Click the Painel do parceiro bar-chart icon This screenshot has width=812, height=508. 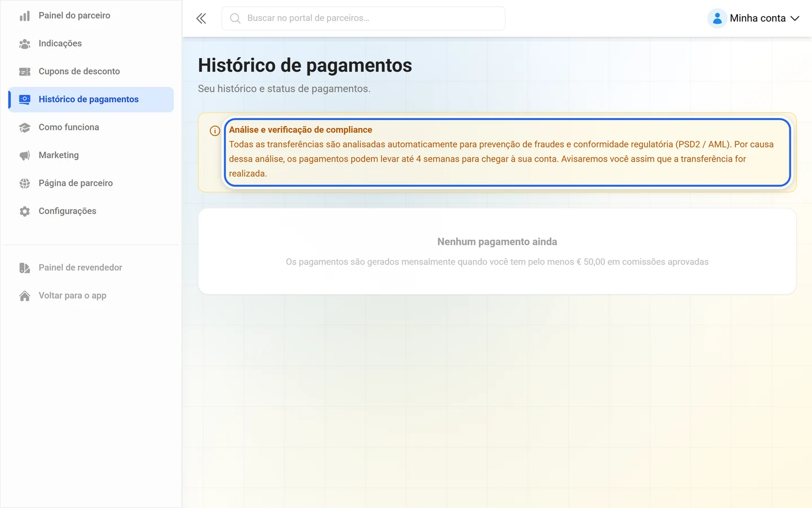tap(25, 16)
